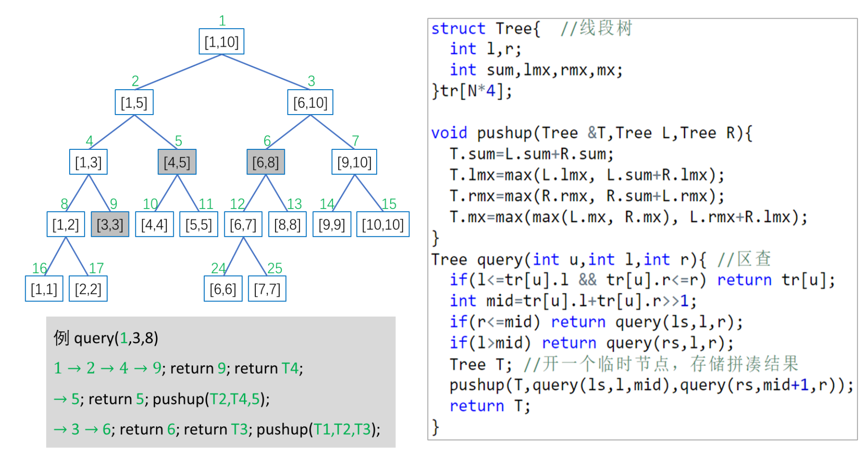868x476 pixels.
Task: Click the struct Tree code line
Action: pyautogui.click(x=486, y=29)
